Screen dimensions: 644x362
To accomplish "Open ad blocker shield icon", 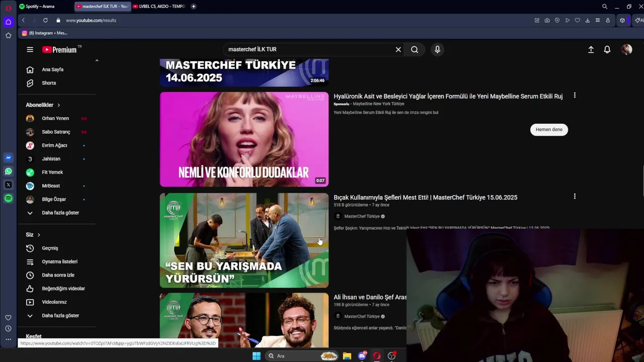I will click(x=557, y=20).
